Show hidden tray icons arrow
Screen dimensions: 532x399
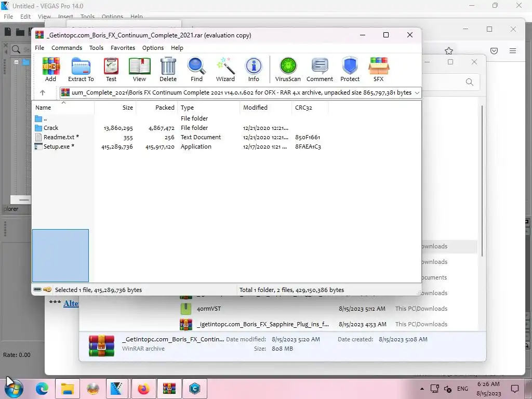(x=422, y=389)
